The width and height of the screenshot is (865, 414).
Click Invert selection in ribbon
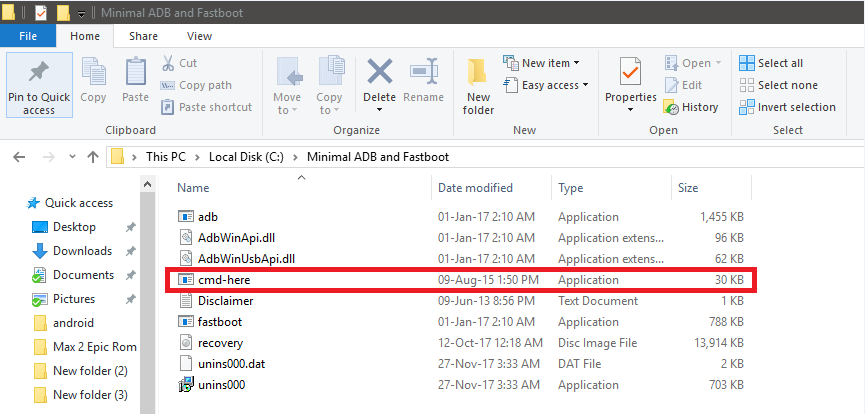(x=788, y=107)
